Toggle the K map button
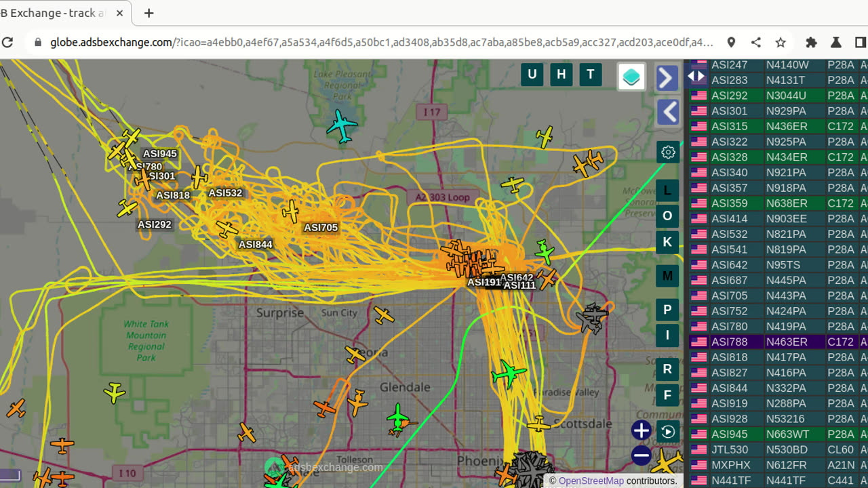 (x=667, y=242)
